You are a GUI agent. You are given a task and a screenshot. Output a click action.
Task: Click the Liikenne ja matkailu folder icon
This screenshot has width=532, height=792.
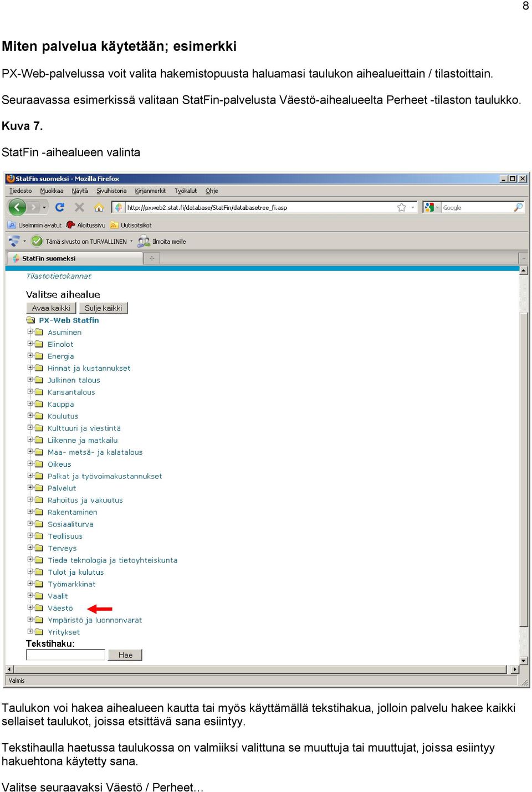tap(39, 440)
